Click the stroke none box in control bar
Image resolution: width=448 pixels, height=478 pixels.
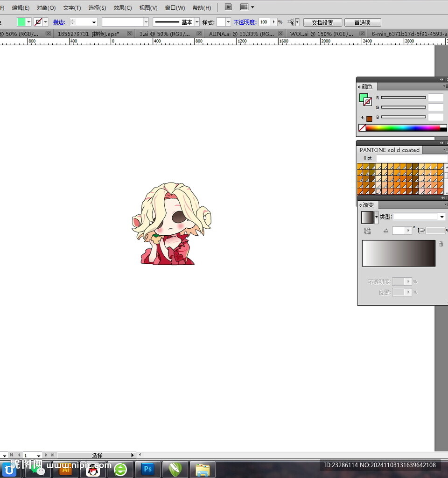pos(38,22)
